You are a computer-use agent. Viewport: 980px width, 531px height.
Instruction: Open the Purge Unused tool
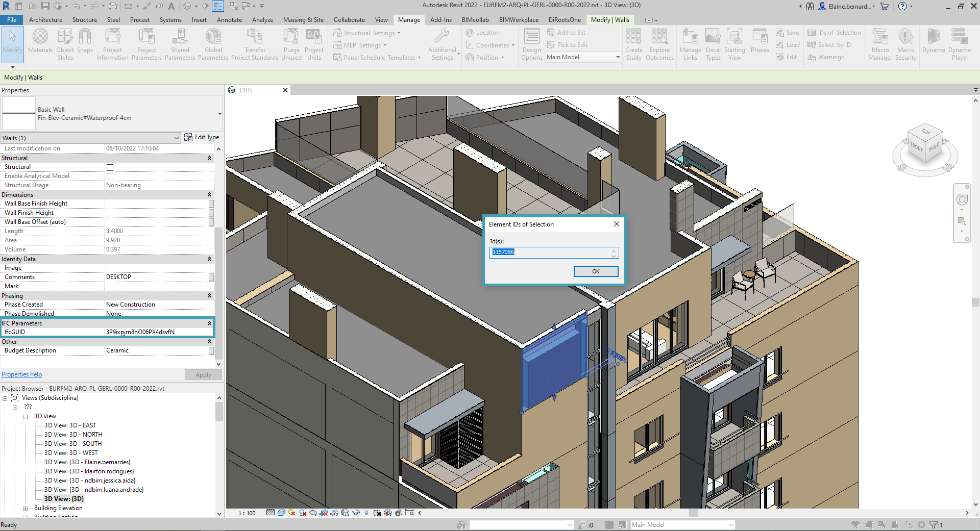click(x=291, y=43)
